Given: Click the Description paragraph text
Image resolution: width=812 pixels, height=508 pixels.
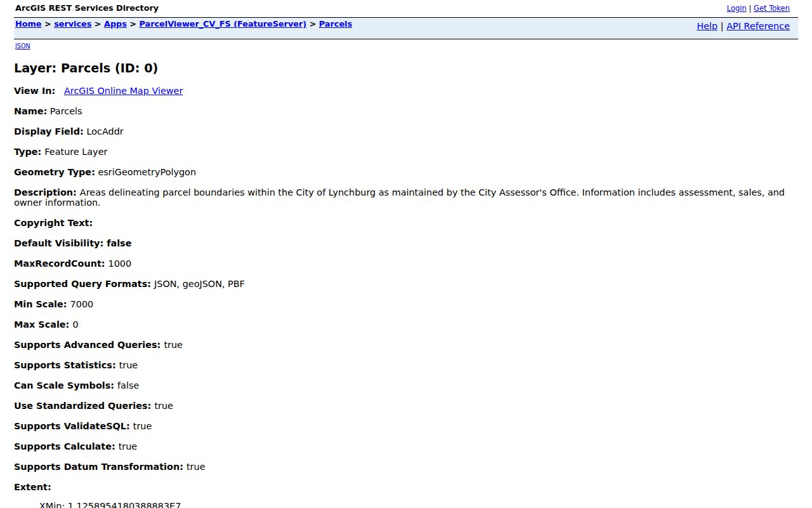Looking at the screenshot, I should pos(400,197).
